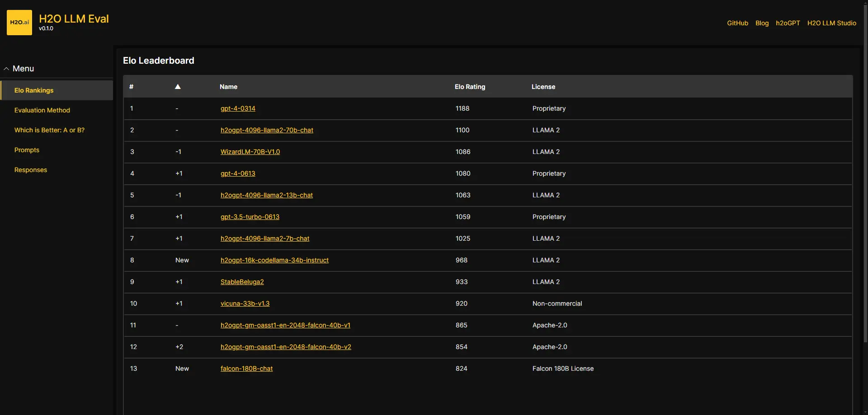The image size is (868, 415).
Task: Select the 1188 Elo rating cell
Action: coord(462,108)
